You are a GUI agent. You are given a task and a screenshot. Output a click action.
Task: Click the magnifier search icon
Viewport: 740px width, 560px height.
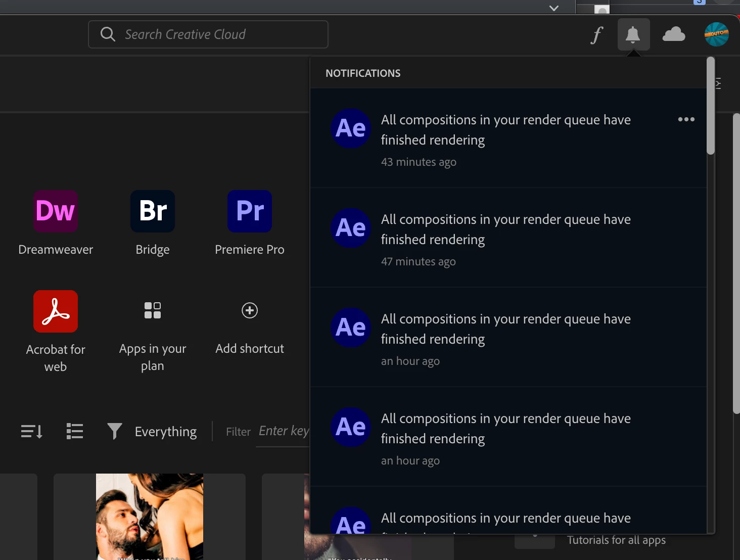coord(108,34)
